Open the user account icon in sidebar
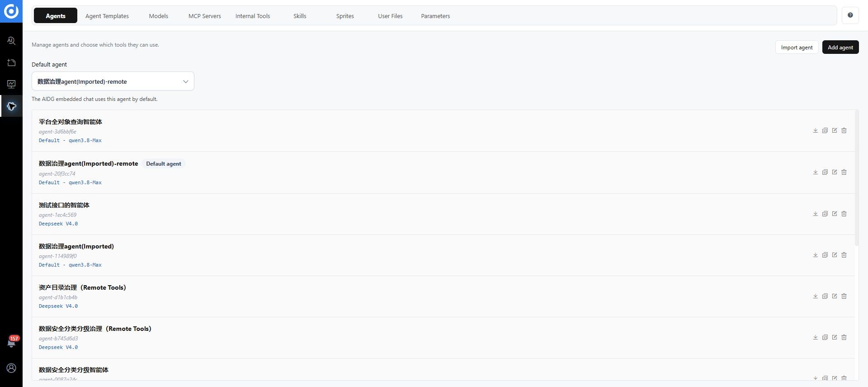 tap(11, 368)
